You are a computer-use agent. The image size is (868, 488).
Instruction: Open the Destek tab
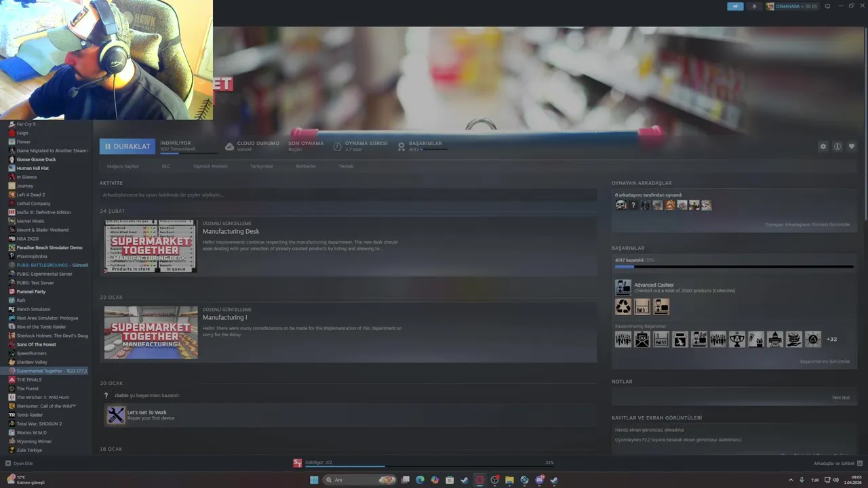pyautogui.click(x=346, y=166)
